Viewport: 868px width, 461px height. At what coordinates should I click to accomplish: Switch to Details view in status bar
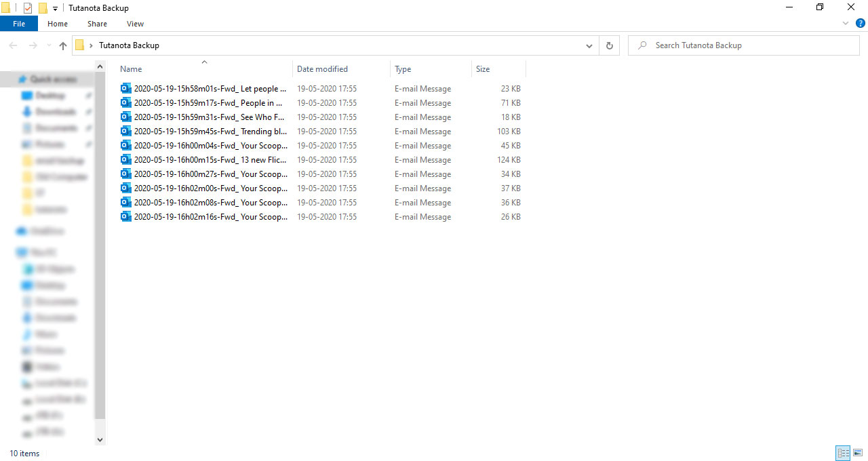coord(843,453)
